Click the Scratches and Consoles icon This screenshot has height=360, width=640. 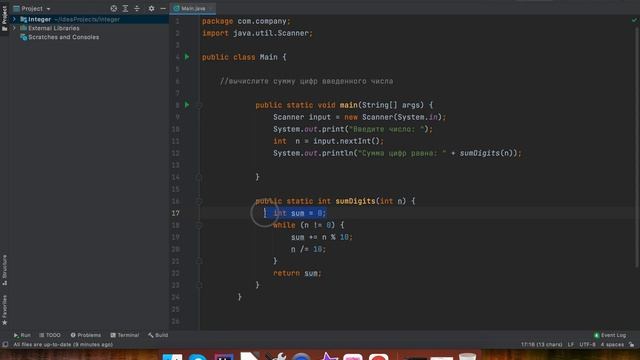click(x=23, y=37)
